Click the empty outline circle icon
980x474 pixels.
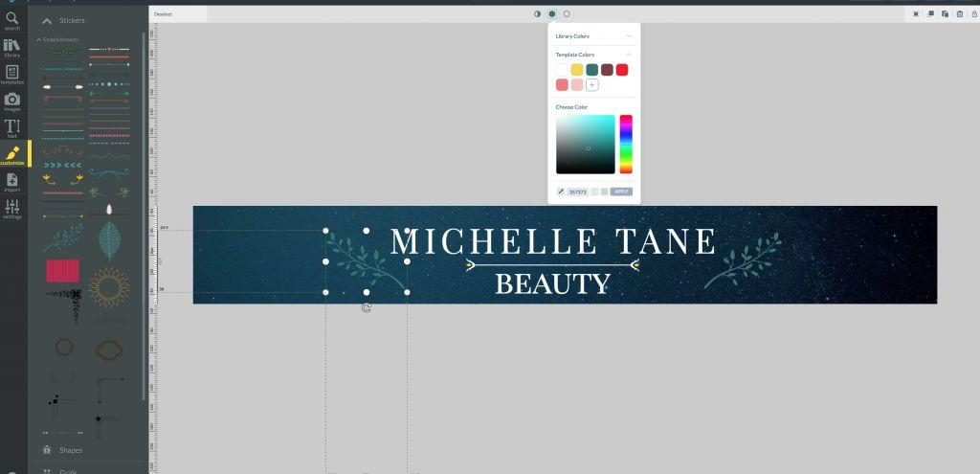567,13
